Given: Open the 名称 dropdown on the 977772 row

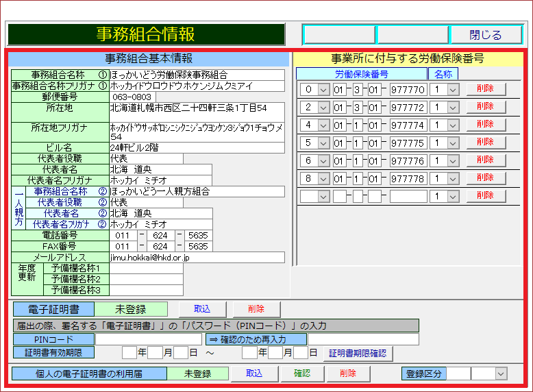Looking at the screenshot, I should [452, 108].
